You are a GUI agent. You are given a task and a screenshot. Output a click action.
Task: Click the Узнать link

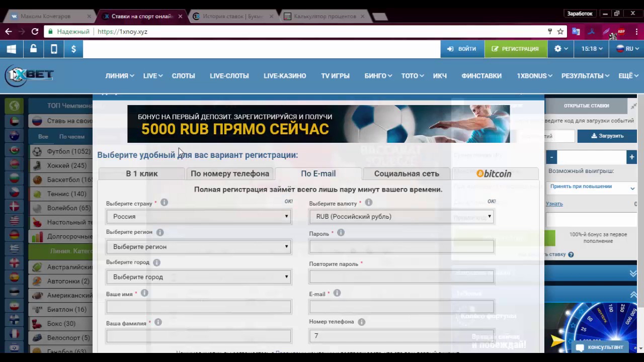pos(554,204)
